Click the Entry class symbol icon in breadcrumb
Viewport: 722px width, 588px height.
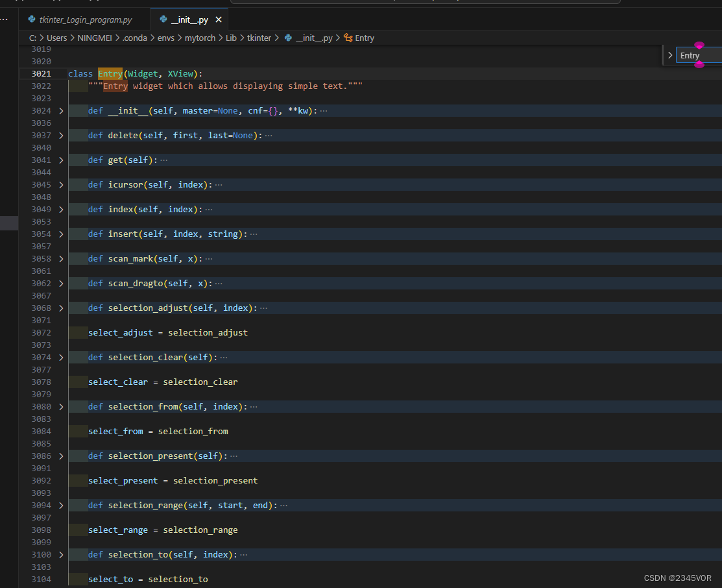tap(348, 38)
